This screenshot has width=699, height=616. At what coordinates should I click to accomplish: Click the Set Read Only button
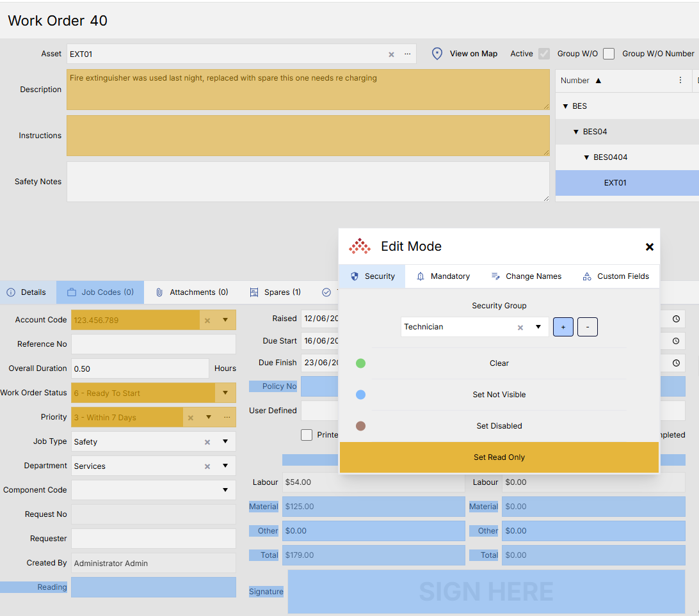499,457
